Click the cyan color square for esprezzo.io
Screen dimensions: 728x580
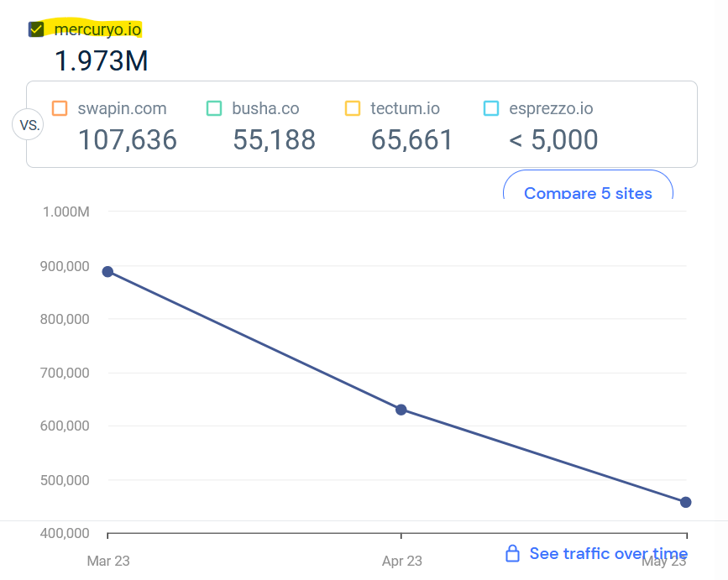coord(491,108)
